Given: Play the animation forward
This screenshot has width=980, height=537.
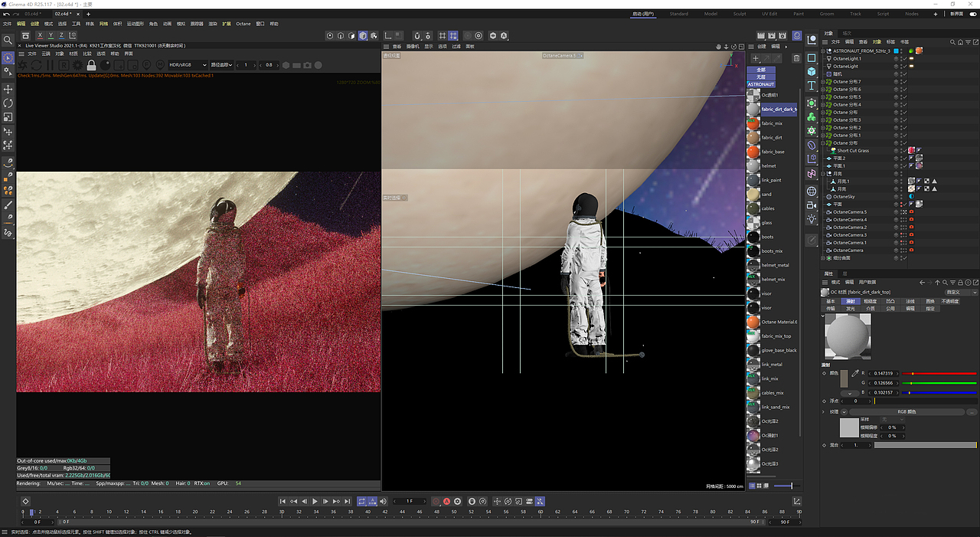Looking at the screenshot, I should click(315, 501).
